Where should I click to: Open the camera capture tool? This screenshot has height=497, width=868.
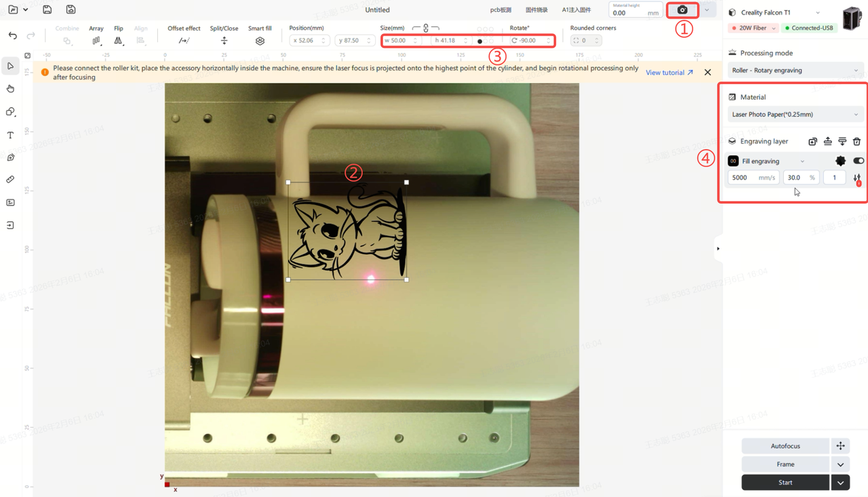click(x=682, y=10)
